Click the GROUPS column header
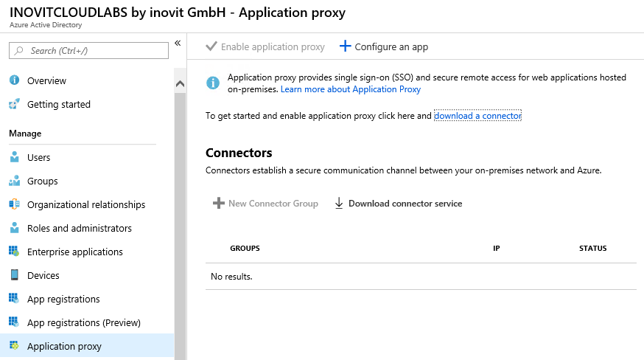The height and width of the screenshot is (360, 644). [x=245, y=248]
